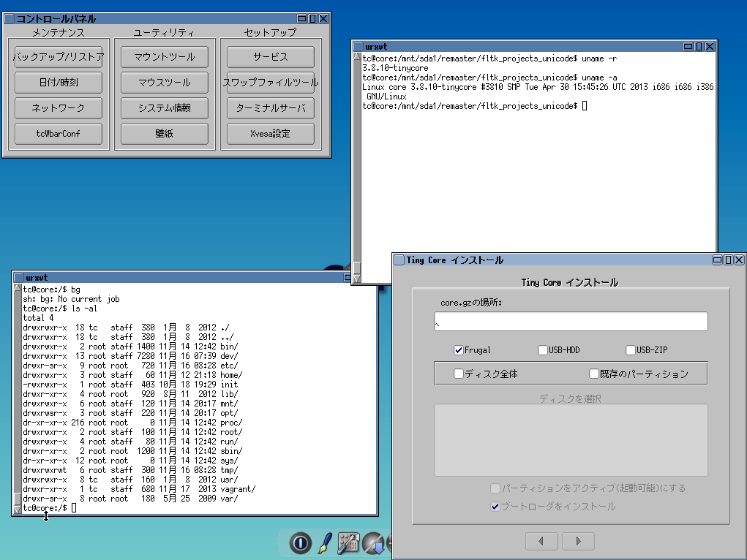
Task: Open システム情報
Action: (165, 108)
